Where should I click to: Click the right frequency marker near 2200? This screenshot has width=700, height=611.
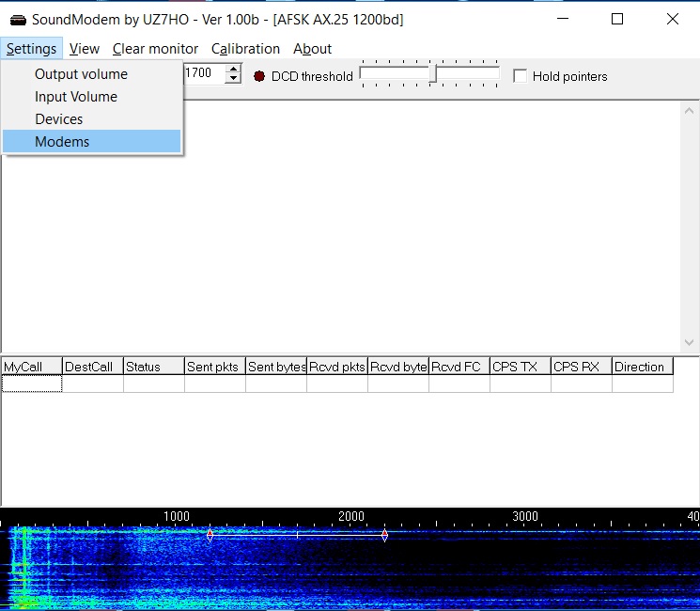pyautogui.click(x=384, y=535)
